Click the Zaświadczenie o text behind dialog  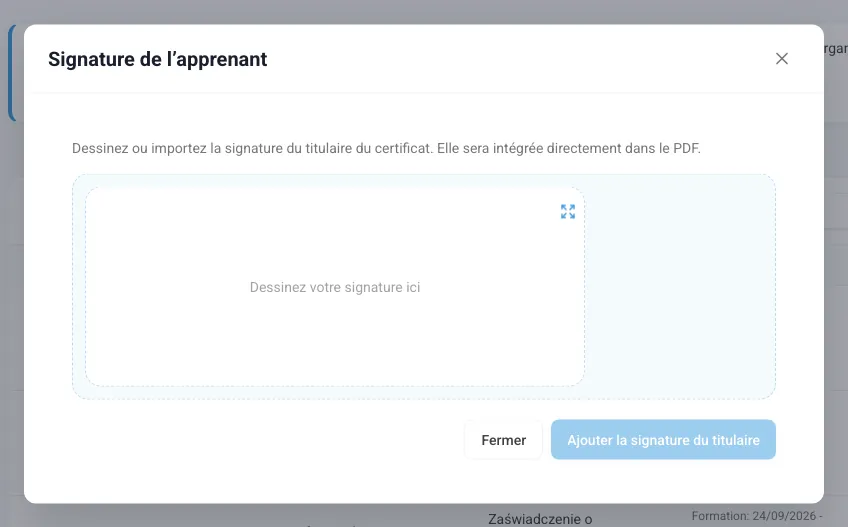click(540, 519)
